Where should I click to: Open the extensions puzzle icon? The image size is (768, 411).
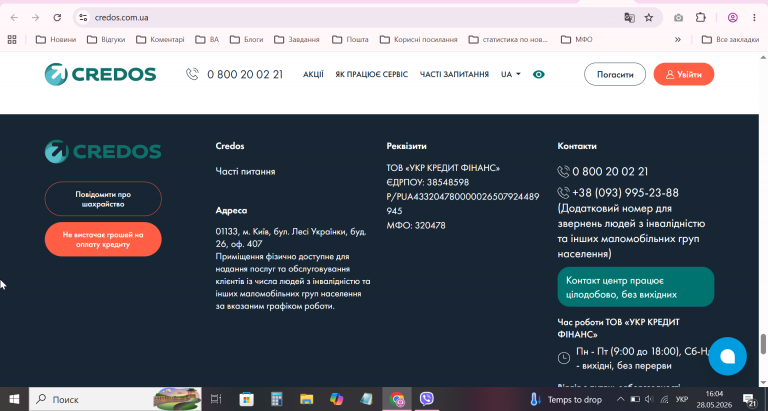point(701,18)
